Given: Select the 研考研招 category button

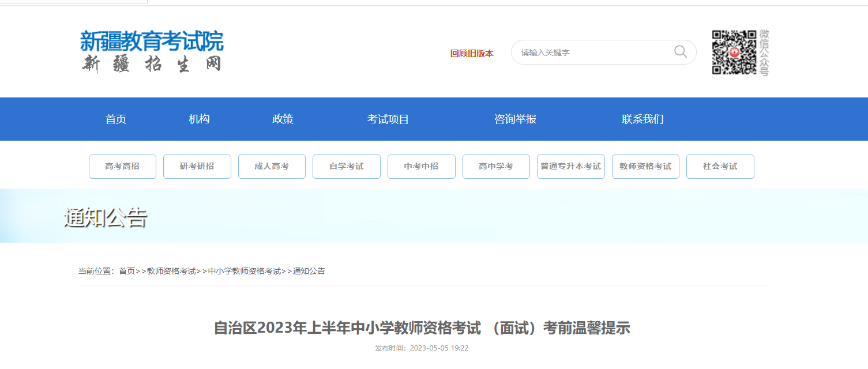Looking at the screenshot, I should [197, 167].
